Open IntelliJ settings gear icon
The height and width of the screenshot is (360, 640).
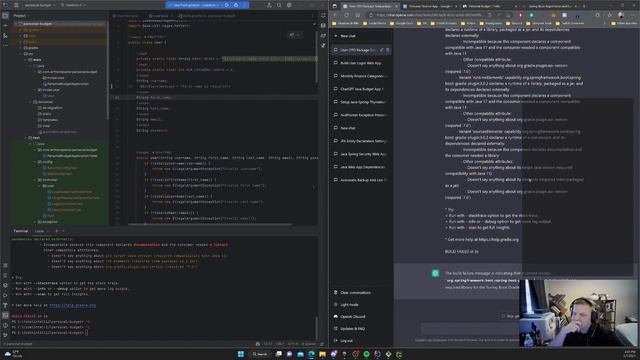[x=289, y=5]
